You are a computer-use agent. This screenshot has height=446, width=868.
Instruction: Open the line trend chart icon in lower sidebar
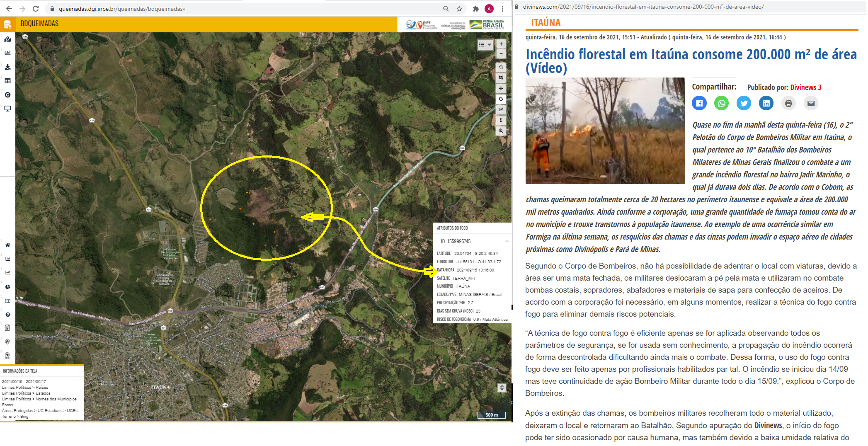[x=7, y=273]
